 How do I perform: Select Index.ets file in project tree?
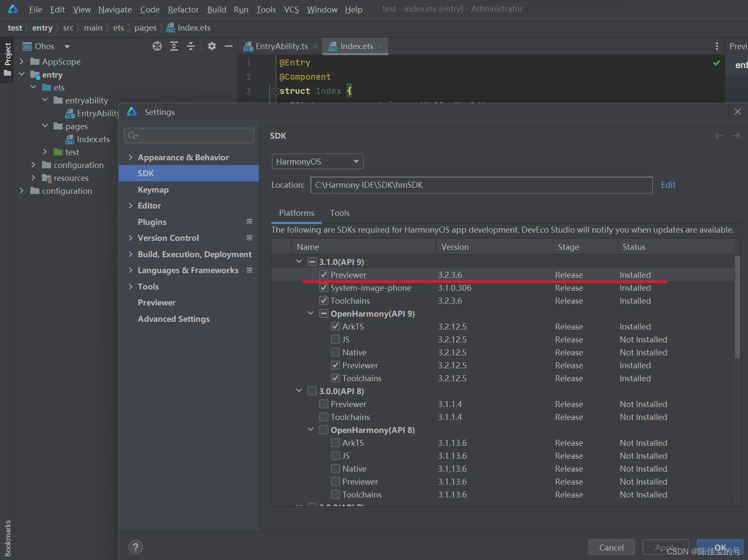(x=87, y=139)
